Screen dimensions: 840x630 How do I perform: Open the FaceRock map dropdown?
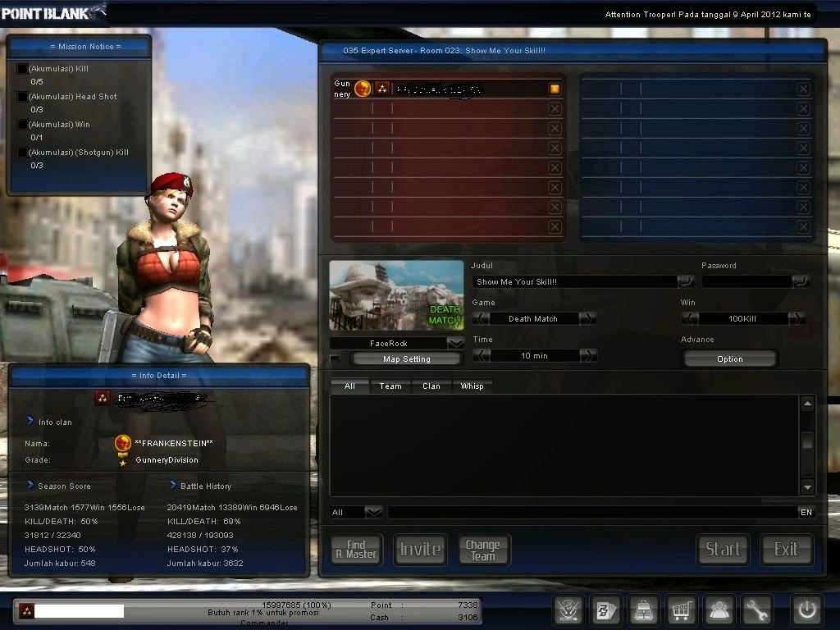point(455,343)
